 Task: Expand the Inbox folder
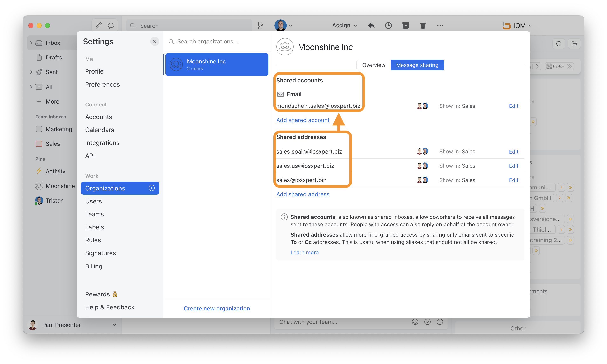click(x=31, y=43)
